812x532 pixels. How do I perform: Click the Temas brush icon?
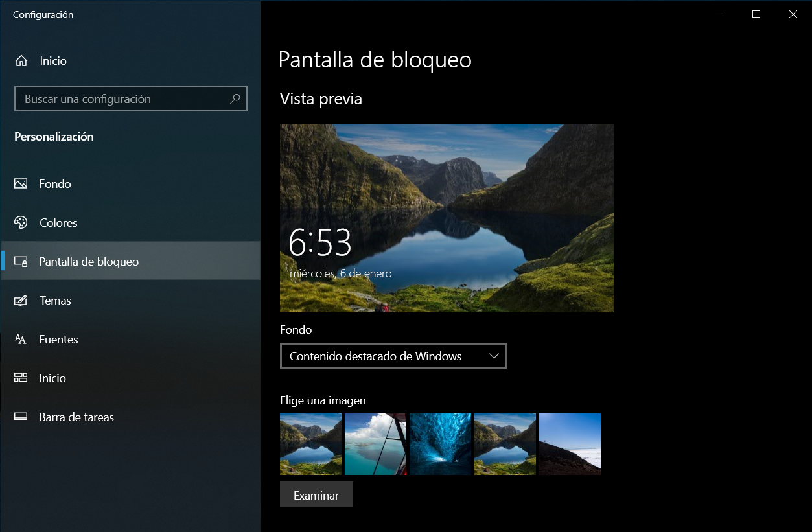(x=21, y=300)
